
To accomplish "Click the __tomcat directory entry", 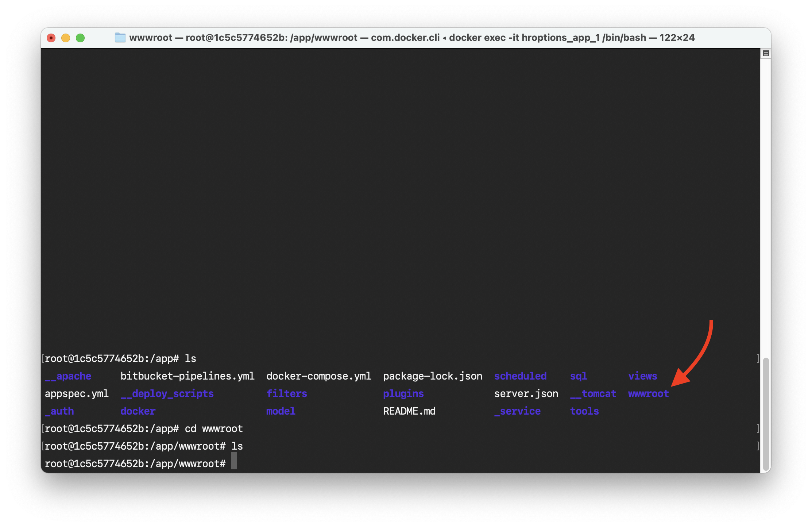I will tap(593, 393).
